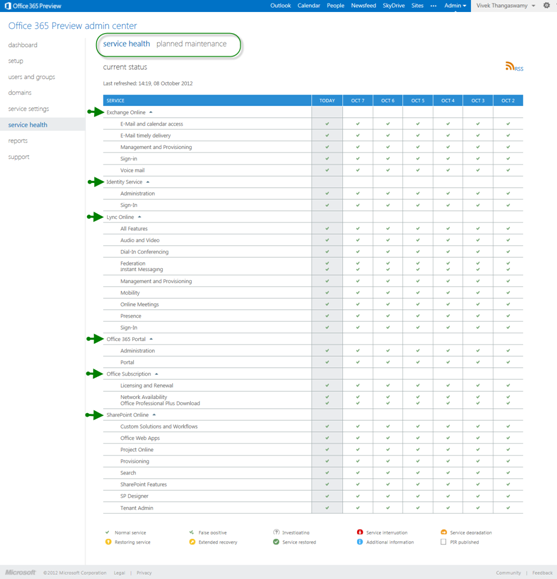Click OCT 4 checkmark for Mobility

(448, 293)
